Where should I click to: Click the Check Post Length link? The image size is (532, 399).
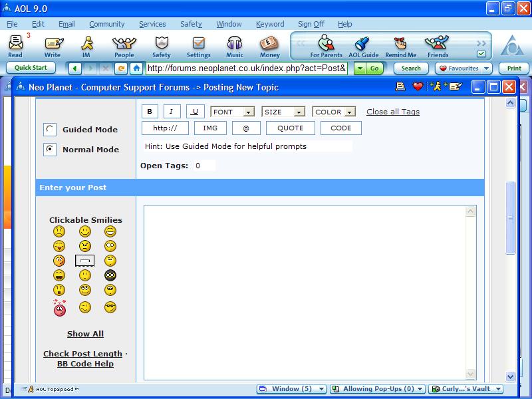click(82, 354)
